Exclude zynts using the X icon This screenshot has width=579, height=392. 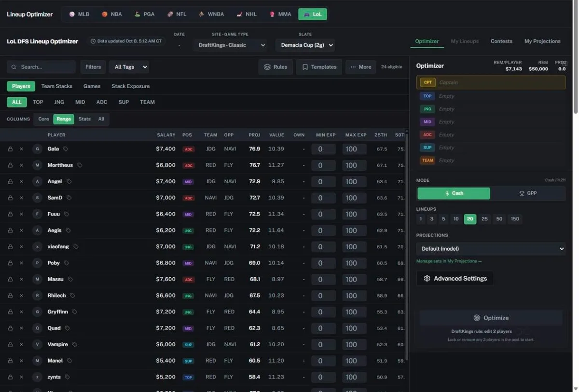21,377
